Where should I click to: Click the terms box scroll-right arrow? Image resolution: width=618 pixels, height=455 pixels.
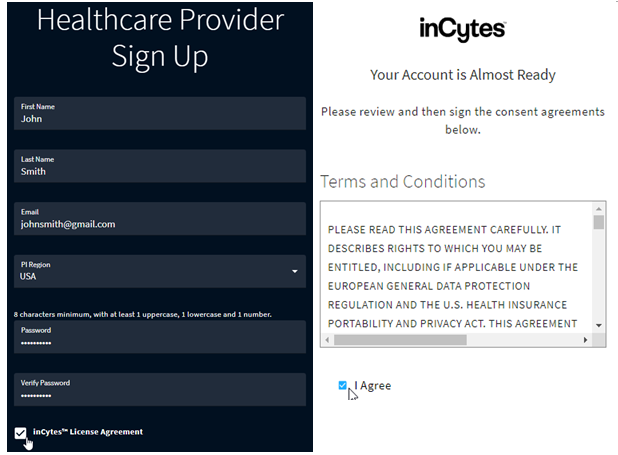pos(584,340)
